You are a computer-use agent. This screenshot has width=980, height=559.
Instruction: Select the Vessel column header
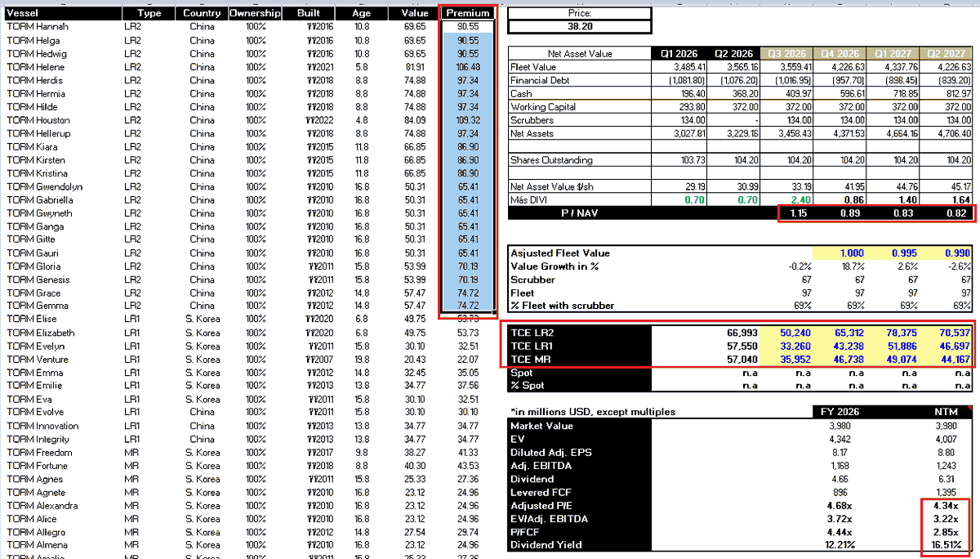[x=64, y=13]
